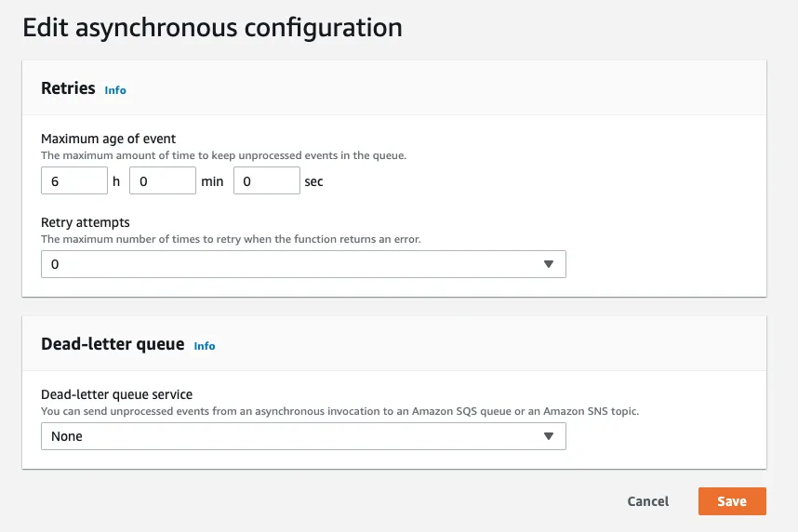Click the Retries section heading
The image size is (798, 532).
[x=68, y=88]
